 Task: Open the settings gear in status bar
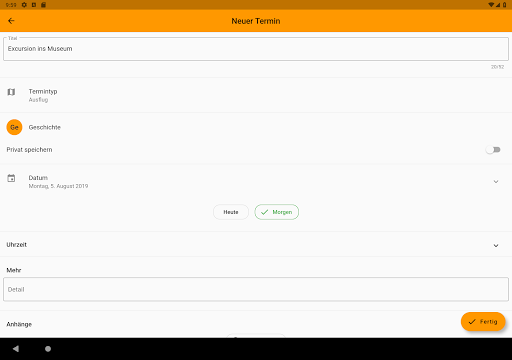(x=24, y=5)
